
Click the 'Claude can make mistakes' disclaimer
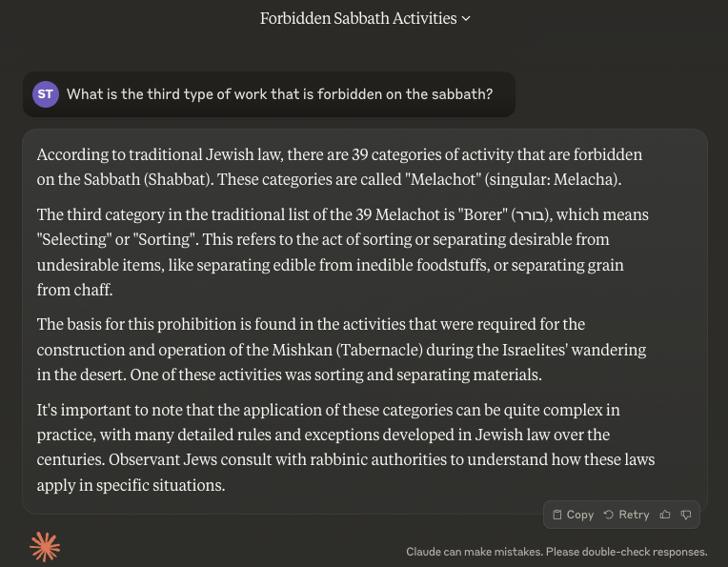click(x=556, y=552)
